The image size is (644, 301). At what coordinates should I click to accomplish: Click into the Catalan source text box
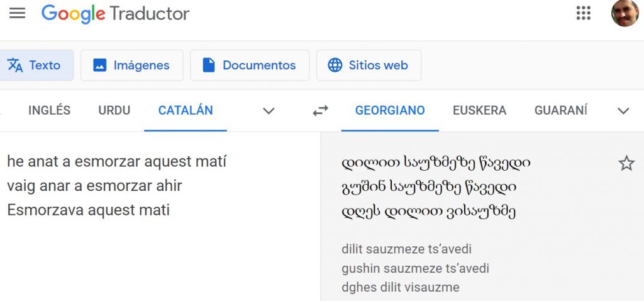(x=157, y=239)
